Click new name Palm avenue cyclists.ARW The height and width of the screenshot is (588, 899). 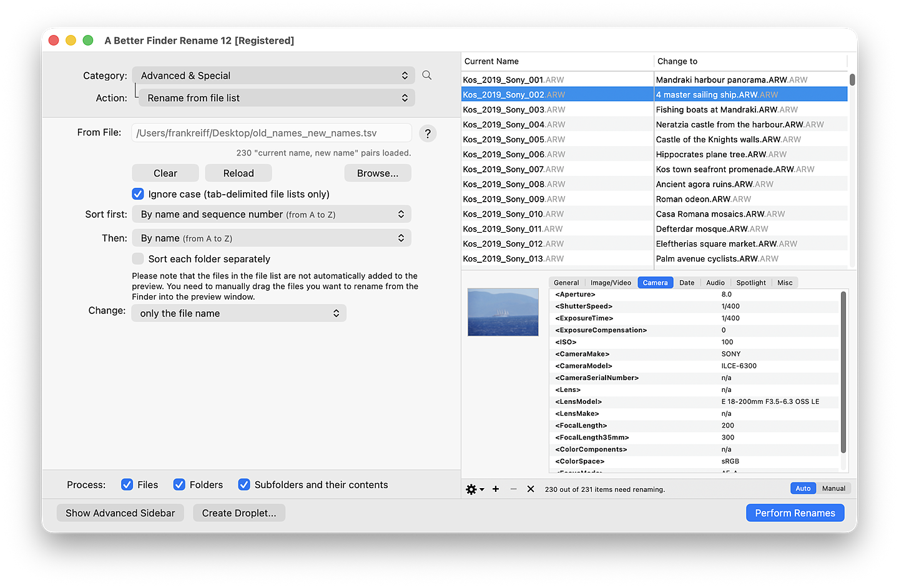pos(717,259)
